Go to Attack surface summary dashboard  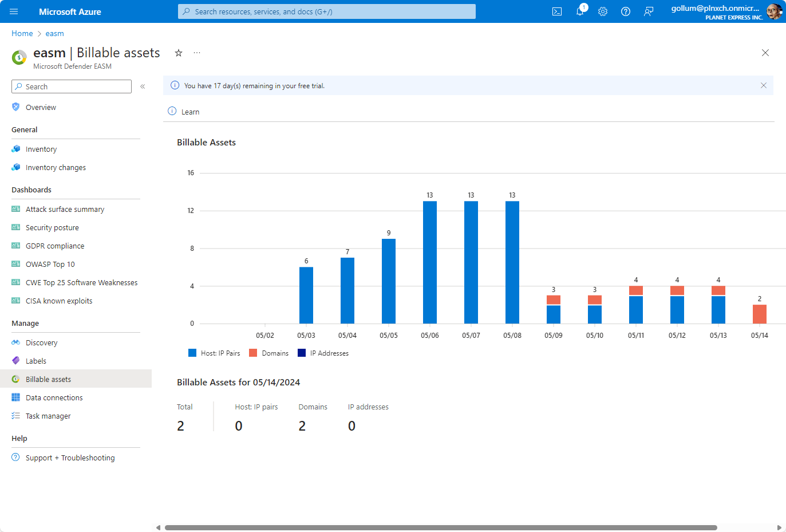coord(65,210)
